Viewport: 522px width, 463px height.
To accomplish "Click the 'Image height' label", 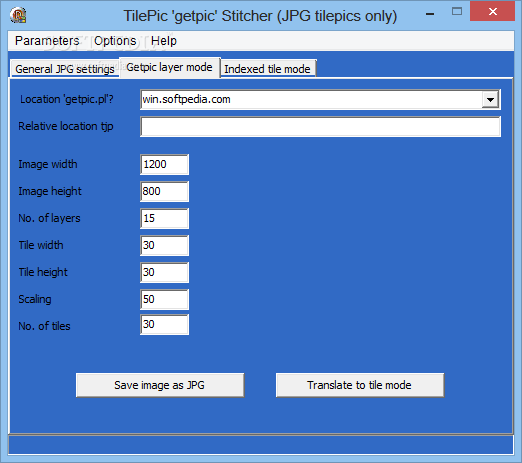I will [50, 191].
